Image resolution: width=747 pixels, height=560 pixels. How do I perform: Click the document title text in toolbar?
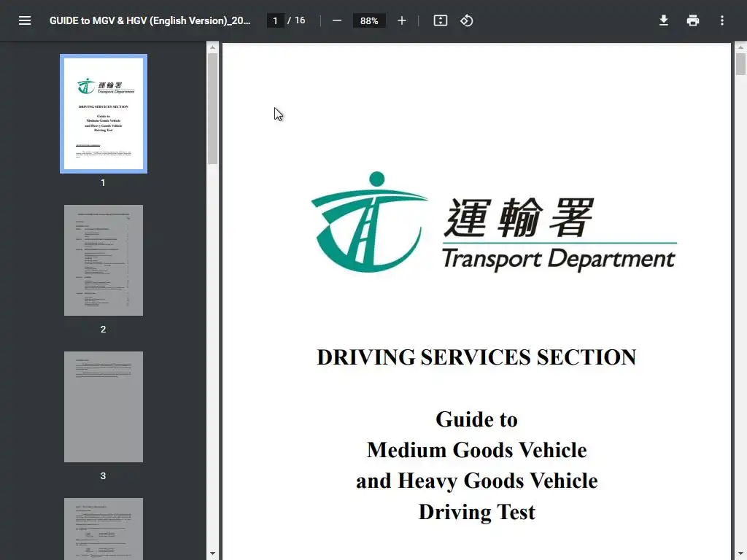tap(150, 20)
